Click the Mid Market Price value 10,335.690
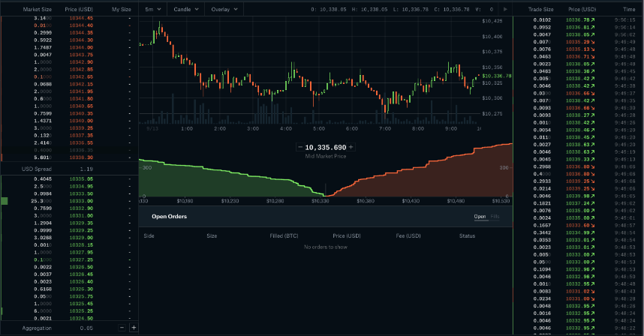Screen dimensions: 644x336 [325, 148]
